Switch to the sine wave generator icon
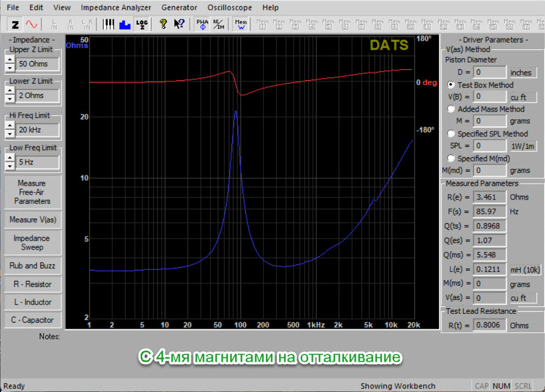 coord(31,24)
